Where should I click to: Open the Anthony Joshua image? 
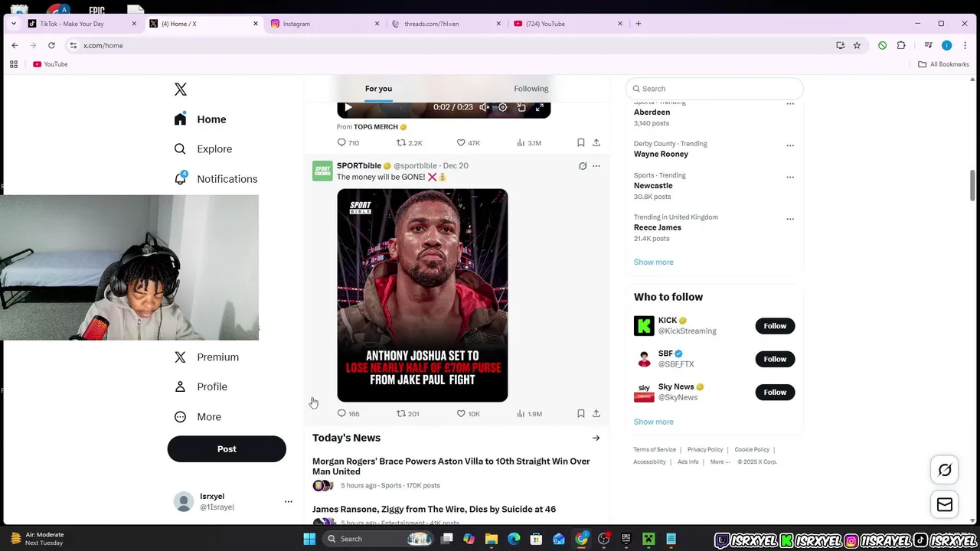(423, 295)
